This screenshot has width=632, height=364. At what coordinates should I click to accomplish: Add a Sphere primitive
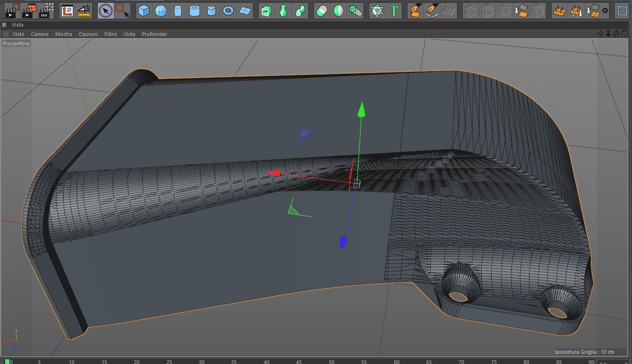(x=161, y=11)
